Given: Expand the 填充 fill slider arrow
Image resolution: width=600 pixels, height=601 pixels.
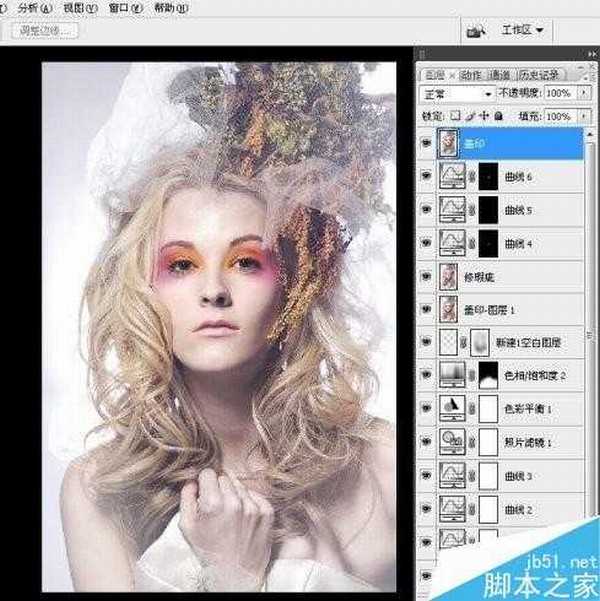Looking at the screenshot, I should point(584,118).
